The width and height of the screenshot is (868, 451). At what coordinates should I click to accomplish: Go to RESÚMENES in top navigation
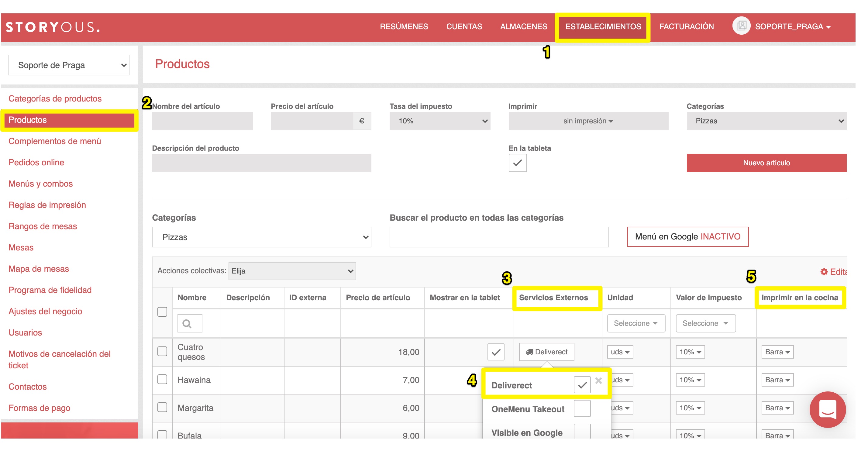(404, 27)
